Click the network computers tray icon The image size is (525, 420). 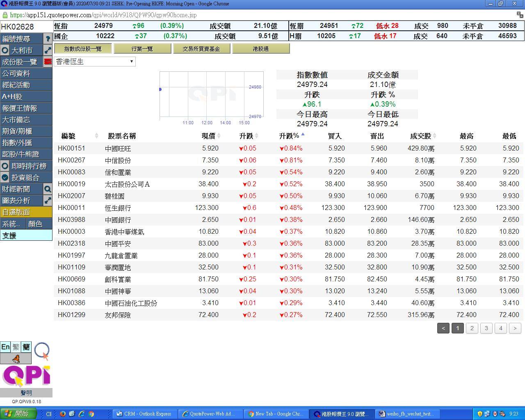487,414
